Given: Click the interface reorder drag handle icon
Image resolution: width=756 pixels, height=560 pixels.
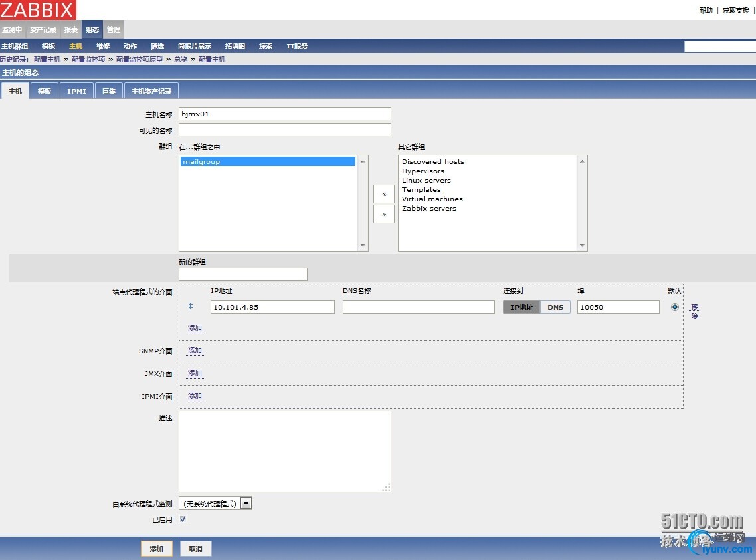Looking at the screenshot, I should point(191,306).
